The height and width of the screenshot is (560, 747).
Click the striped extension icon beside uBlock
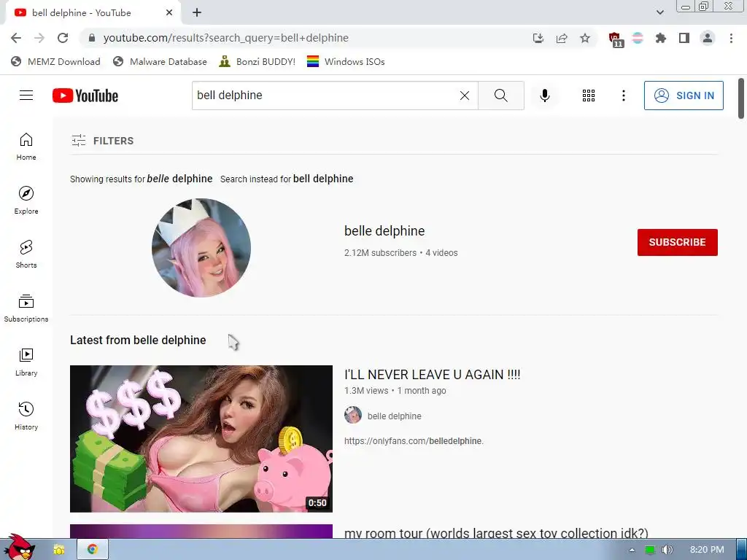pos(638,38)
